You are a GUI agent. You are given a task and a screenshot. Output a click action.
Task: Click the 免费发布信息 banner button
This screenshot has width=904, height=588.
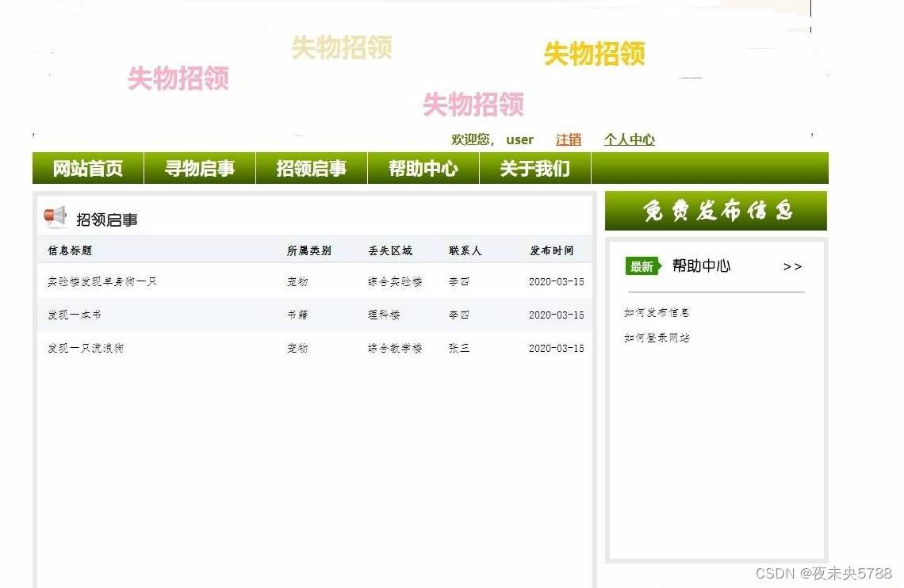(x=715, y=211)
